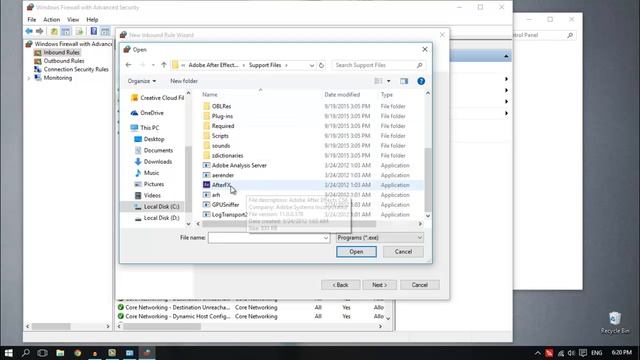Select Outbound Rules in firewall tree

coord(64,61)
